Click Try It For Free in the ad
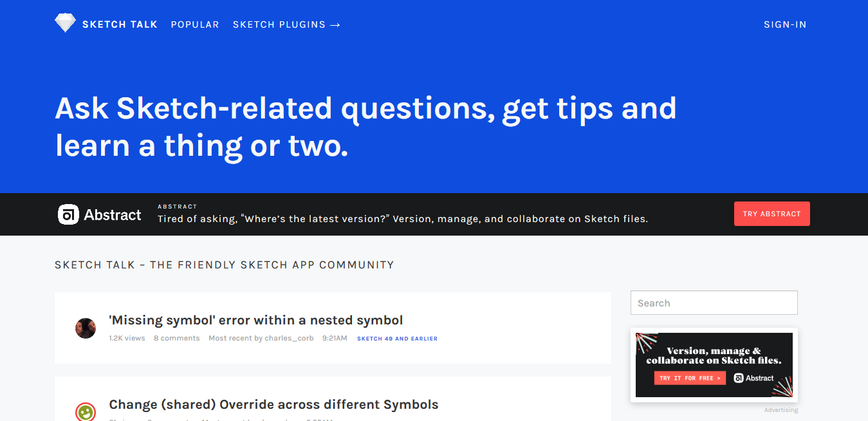Image resolution: width=868 pixels, height=421 pixels. coord(690,378)
